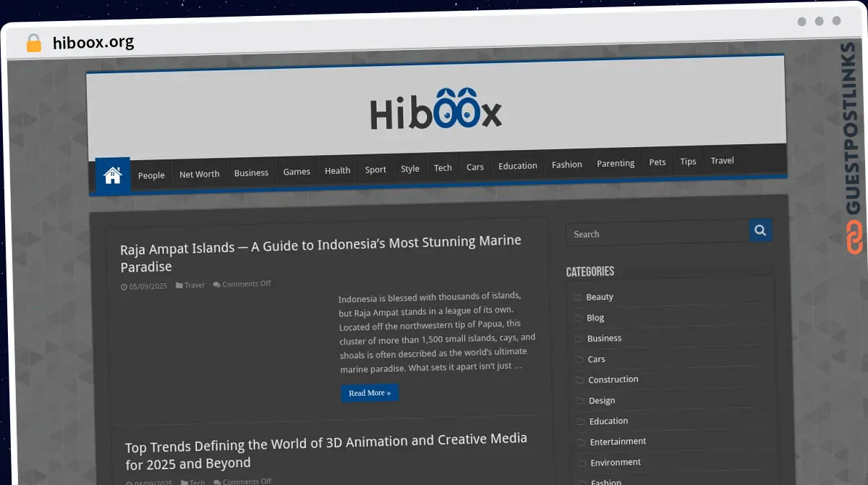
Task: Open the People menu item
Action: (151, 175)
